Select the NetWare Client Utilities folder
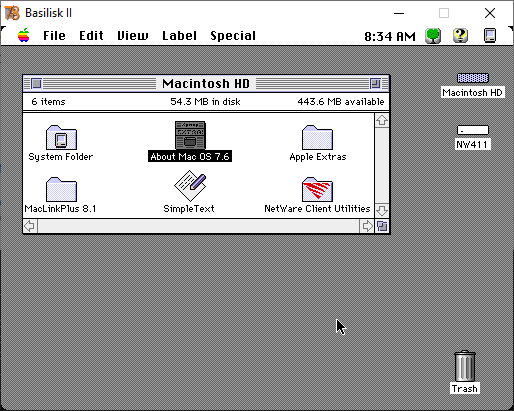 [x=317, y=189]
